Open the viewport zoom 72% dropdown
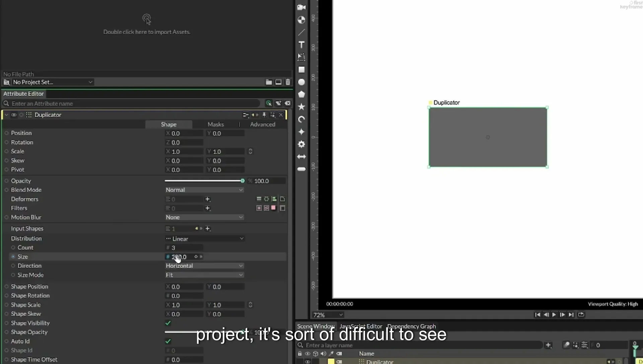The width and height of the screenshot is (643, 364). [328, 315]
